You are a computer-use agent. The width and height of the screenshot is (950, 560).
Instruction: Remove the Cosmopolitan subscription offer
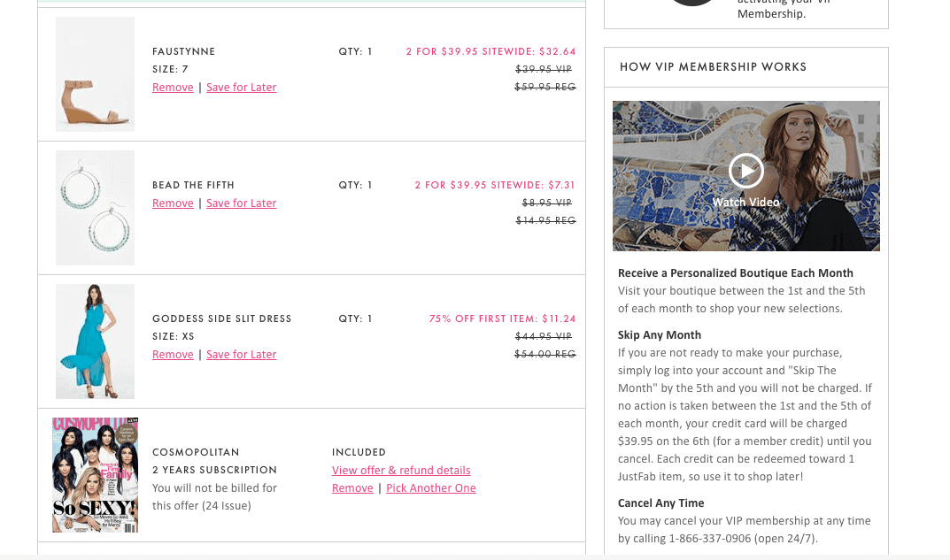(352, 487)
